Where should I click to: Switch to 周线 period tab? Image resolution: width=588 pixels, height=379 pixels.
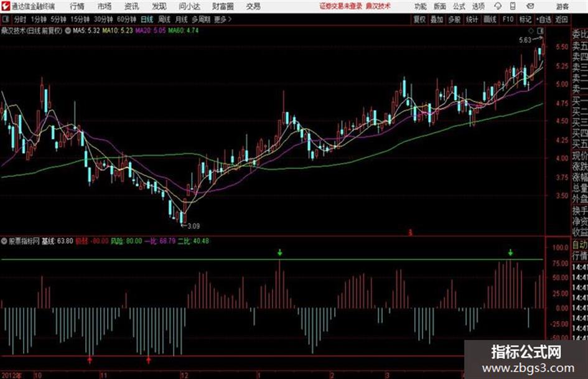click(164, 19)
